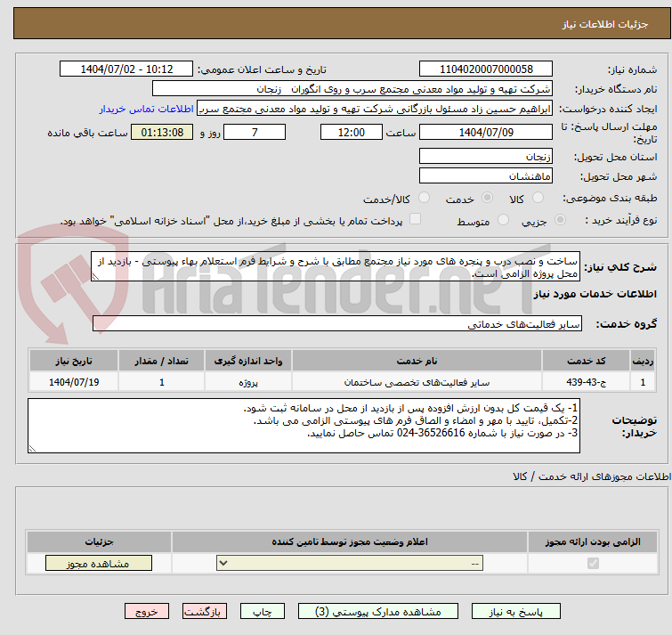Click unit cell پروژه
672x635 pixels.
point(248,381)
